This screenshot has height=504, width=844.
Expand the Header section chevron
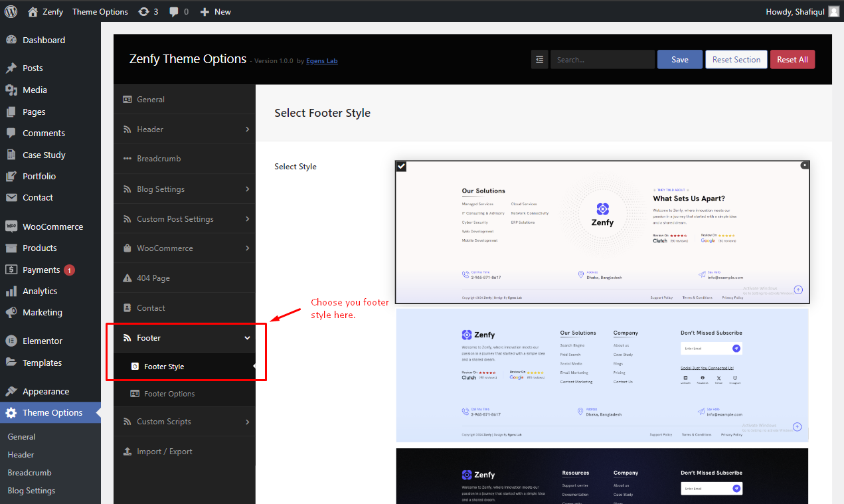247,129
